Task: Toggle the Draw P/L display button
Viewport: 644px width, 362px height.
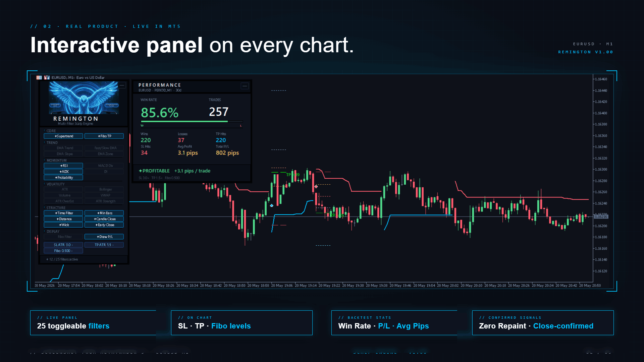Action: pos(104,237)
